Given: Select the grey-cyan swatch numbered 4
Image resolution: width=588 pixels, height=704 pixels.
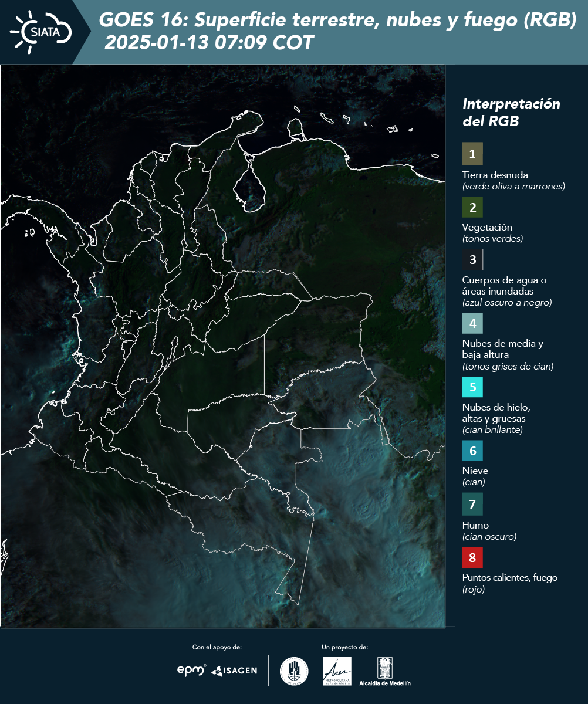Looking at the screenshot, I should coord(472,323).
